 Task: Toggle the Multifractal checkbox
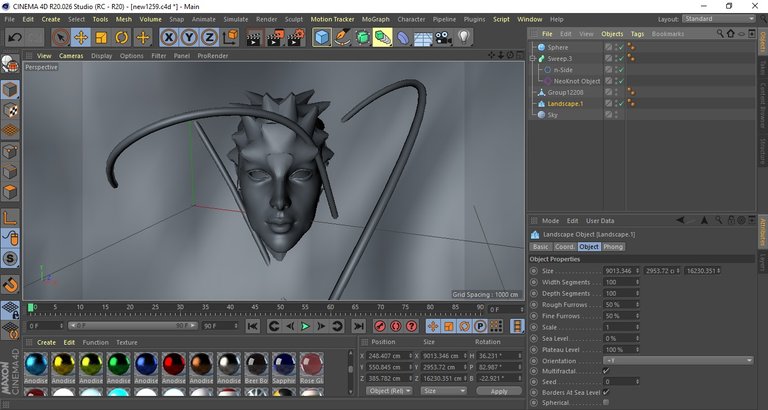[x=606, y=371]
